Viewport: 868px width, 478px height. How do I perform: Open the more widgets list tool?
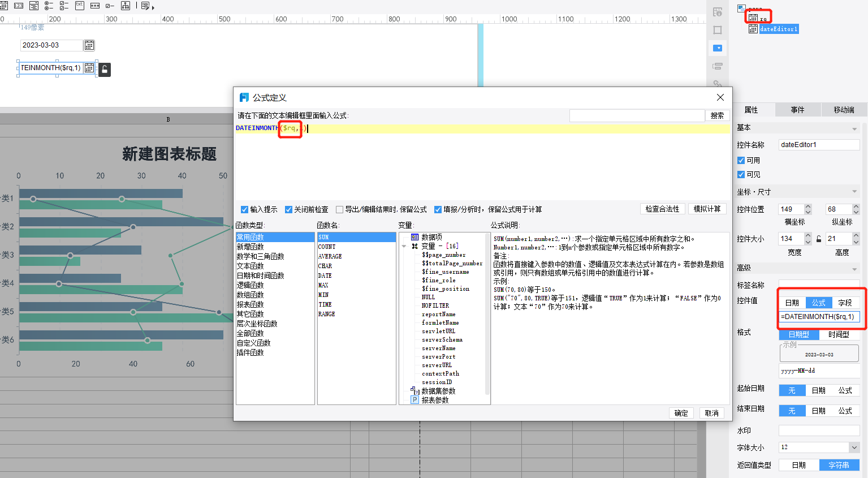(x=148, y=6)
